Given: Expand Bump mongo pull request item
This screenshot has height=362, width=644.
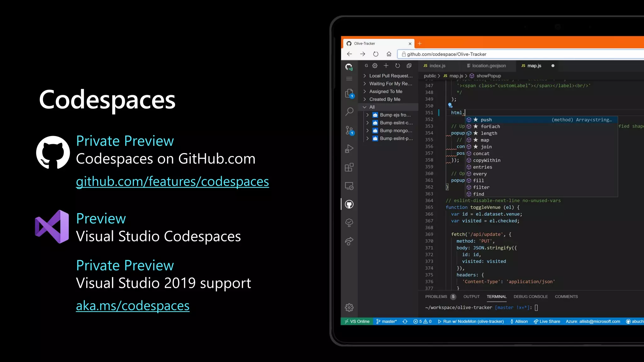Looking at the screenshot, I should (388, 131).
